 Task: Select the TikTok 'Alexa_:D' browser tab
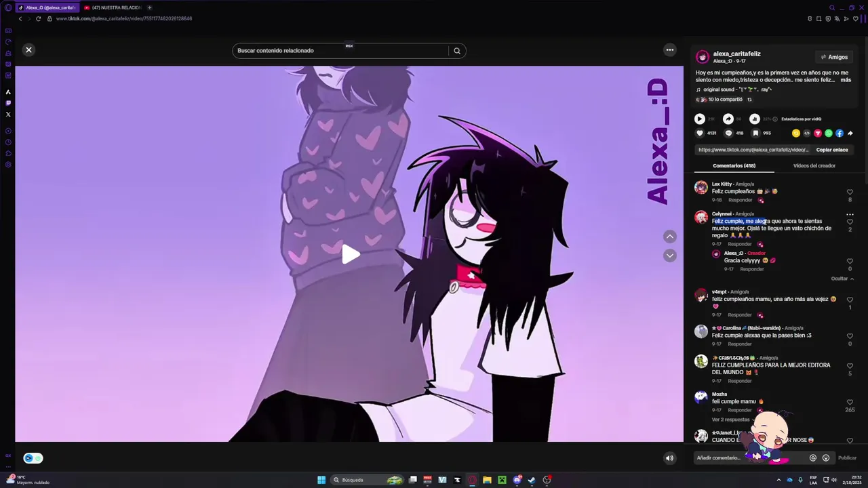point(47,7)
